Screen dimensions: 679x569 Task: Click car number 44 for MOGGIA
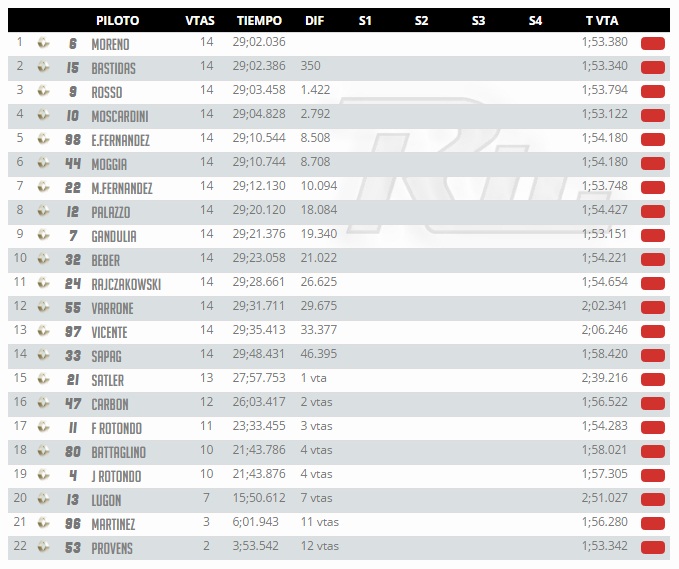click(x=73, y=163)
